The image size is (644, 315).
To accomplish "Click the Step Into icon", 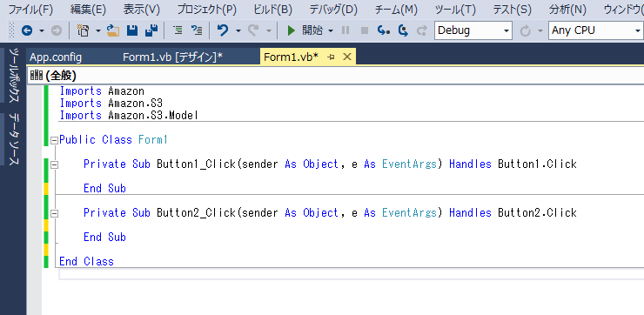I will (384, 30).
